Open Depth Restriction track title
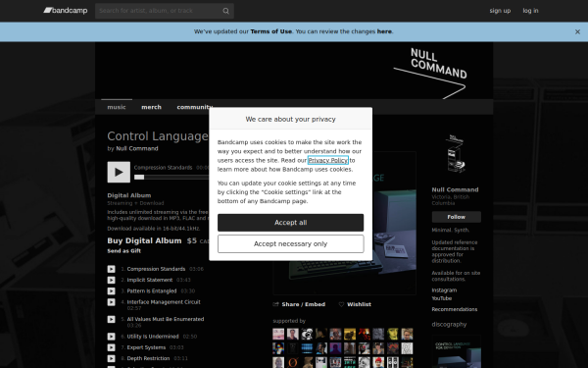Viewport: 588px width, 368px height. pos(148,358)
